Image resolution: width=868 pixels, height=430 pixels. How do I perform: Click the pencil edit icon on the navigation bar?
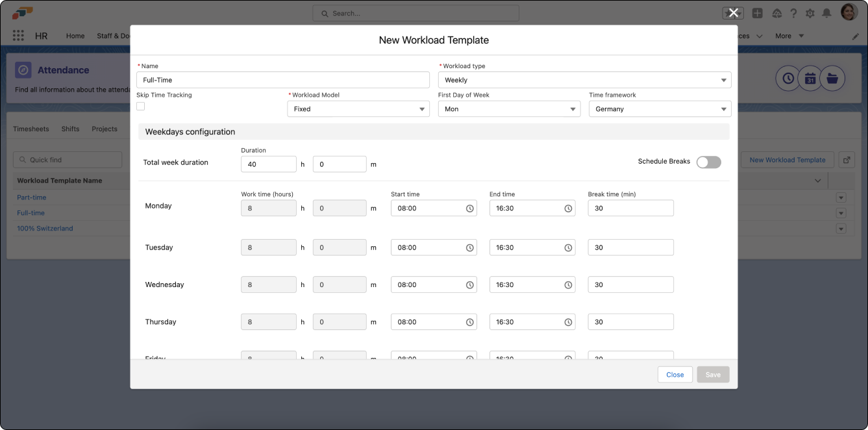pyautogui.click(x=856, y=37)
